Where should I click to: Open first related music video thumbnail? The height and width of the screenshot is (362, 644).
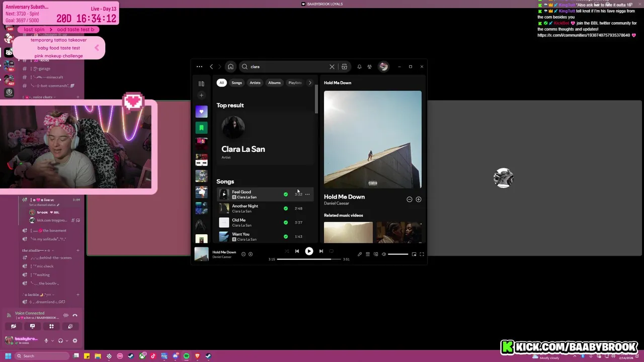click(x=348, y=233)
